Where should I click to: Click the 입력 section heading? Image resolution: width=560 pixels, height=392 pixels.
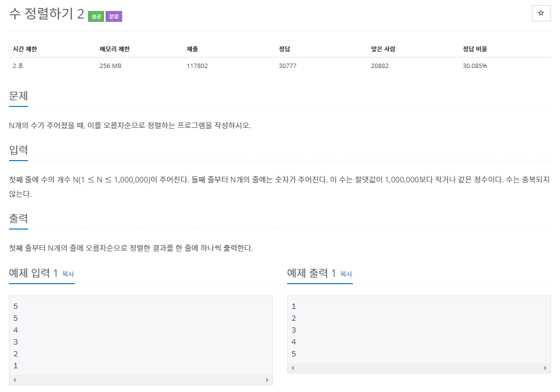click(x=18, y=150)
